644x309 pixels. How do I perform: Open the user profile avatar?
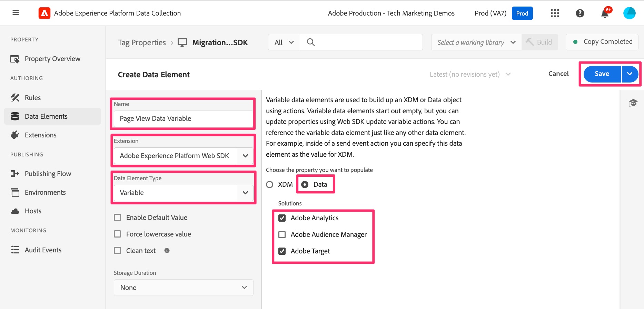pos(629,13)
